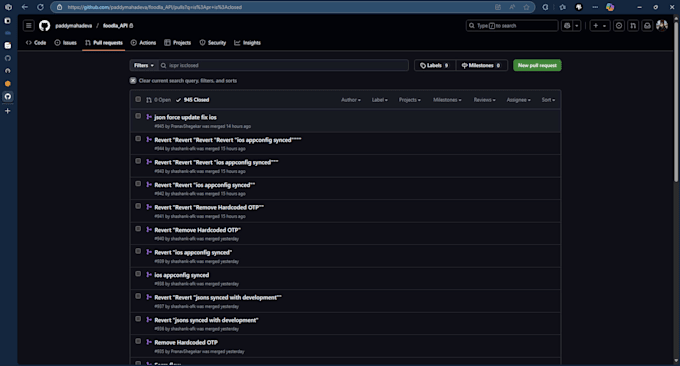Image resolution: width=680 pixels, height=366 pixels.
Task: Click merged icon of 'json force update fix ios'
Action: [149, 117]
